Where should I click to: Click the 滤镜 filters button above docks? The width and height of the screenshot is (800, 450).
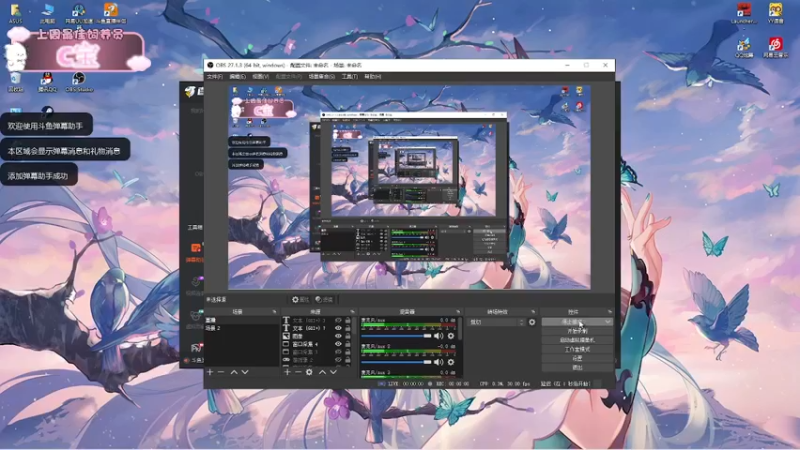click(x=324, y=299)
